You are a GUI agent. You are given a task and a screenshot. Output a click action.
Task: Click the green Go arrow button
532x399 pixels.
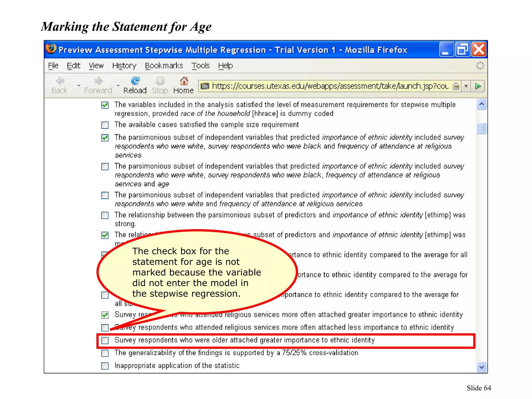478,86
